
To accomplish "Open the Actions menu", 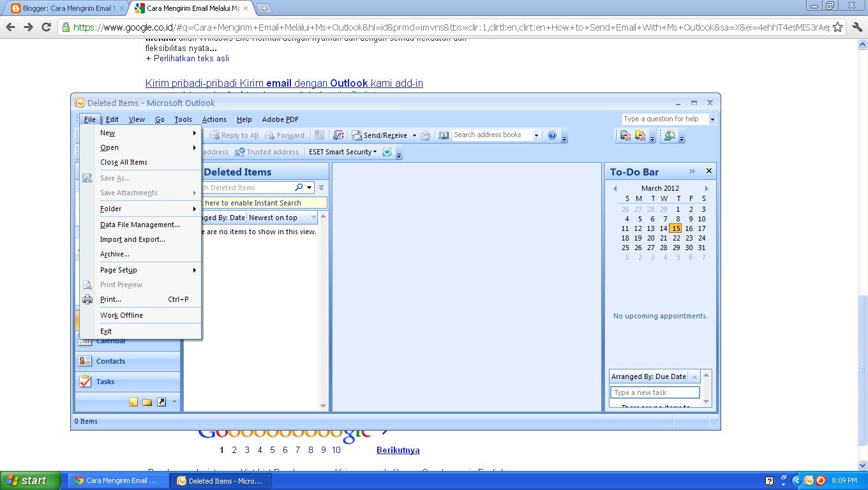I will click(x=214, y=119).
